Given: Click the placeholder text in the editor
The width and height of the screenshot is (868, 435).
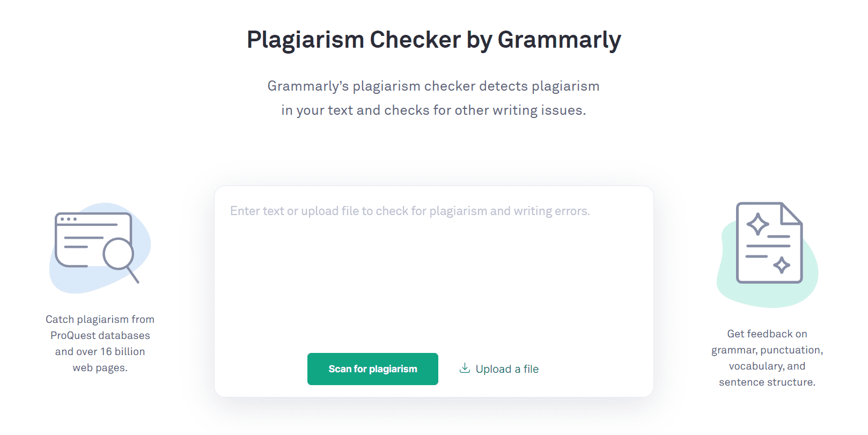Looking at the screenshot, I should click(410, 211).
